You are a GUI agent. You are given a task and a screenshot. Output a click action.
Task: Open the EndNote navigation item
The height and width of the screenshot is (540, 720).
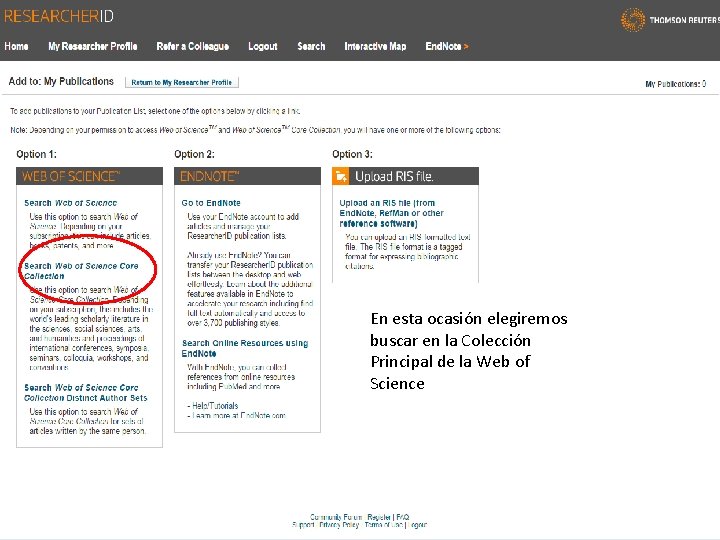[443, 46]
